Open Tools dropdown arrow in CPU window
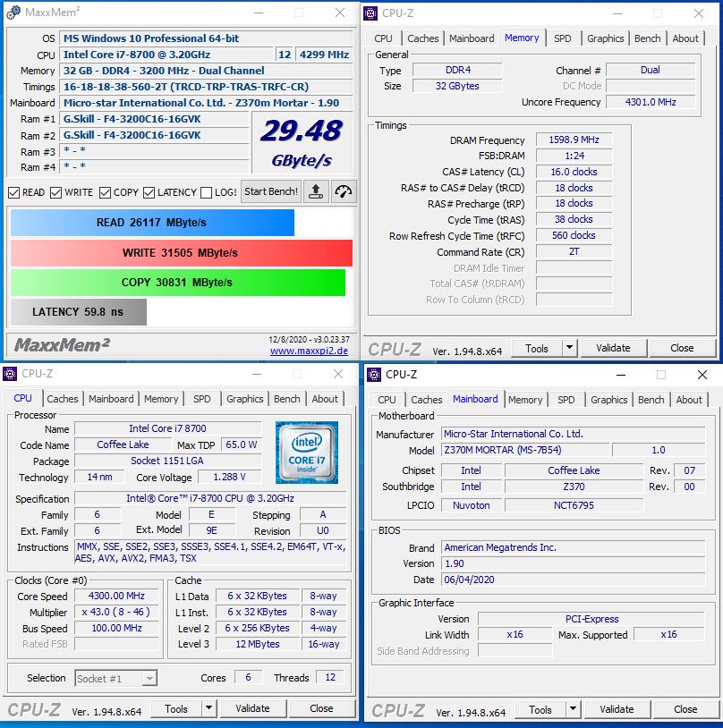The width and height of the screenshot is (723, 728). click(x=208, y=708)
